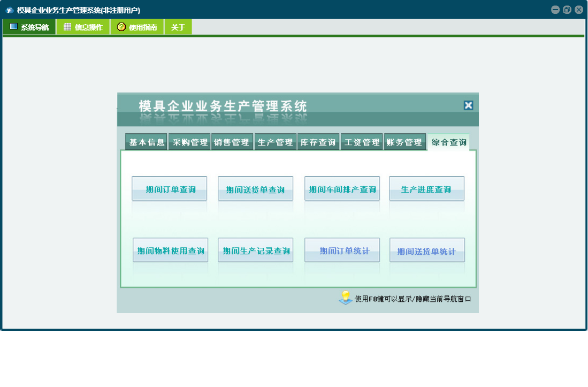The width and height of the screenshot is (588, 387).
Task: Close the navigation panel with X icon
Action: pos(468,105)
